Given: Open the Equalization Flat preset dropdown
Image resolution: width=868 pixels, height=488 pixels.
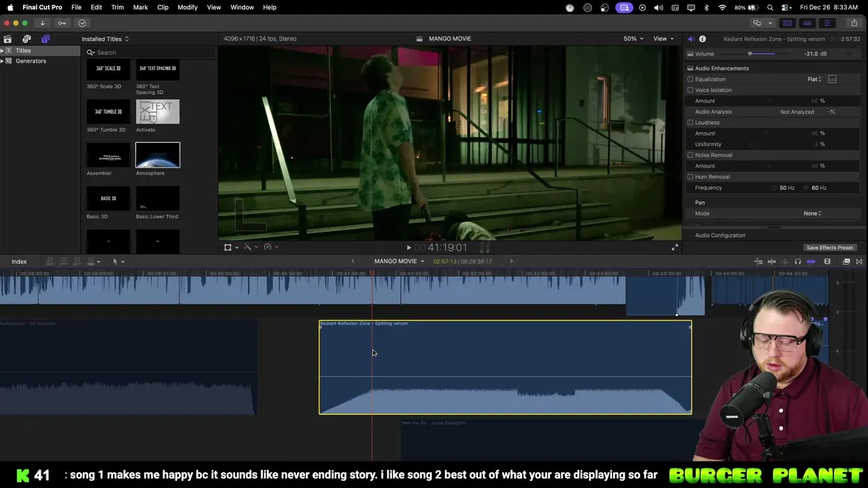Looking at the screenshot, I should [814, 79].
